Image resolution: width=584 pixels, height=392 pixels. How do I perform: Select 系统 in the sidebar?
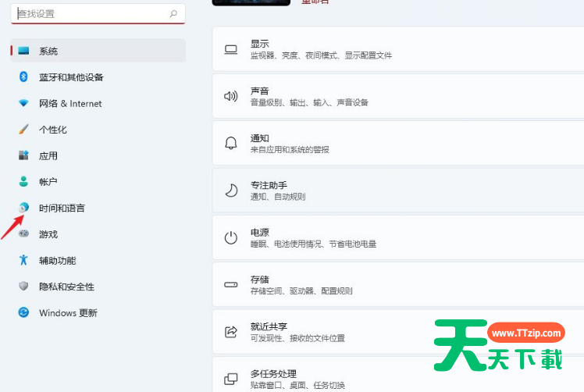[x=48, y=51]
